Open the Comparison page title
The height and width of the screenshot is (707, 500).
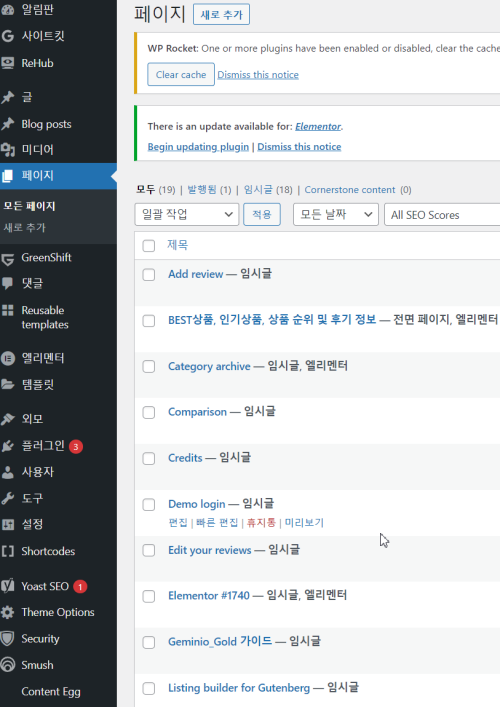pos(197,412)
